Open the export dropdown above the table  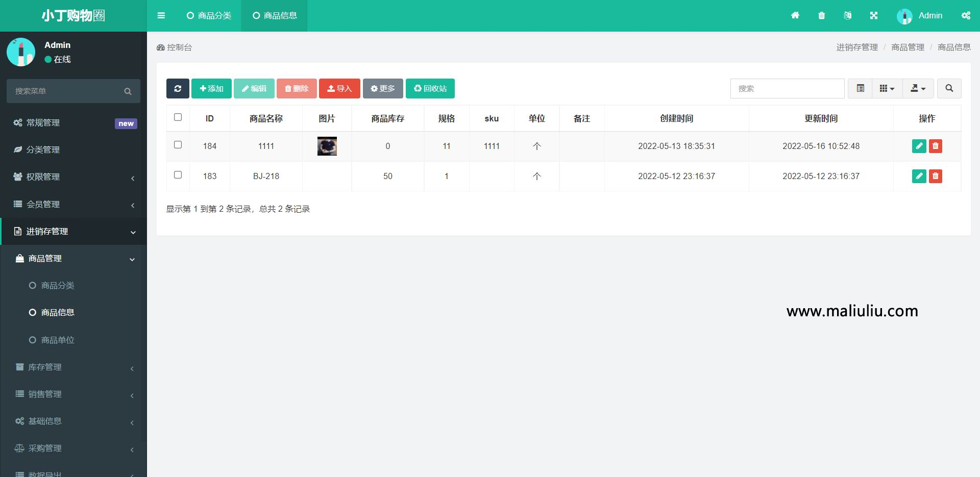pos(917,88)
